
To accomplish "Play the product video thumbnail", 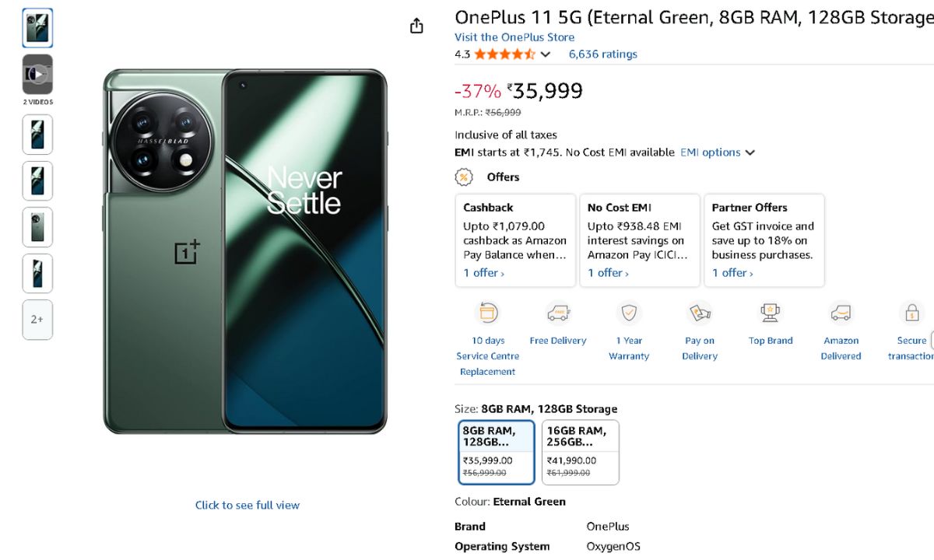I will 37,74.
